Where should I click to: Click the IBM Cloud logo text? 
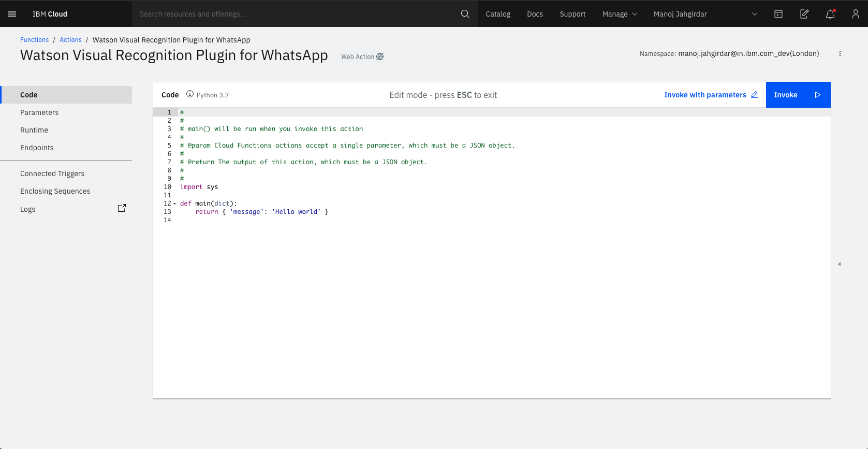coord(50,14)
